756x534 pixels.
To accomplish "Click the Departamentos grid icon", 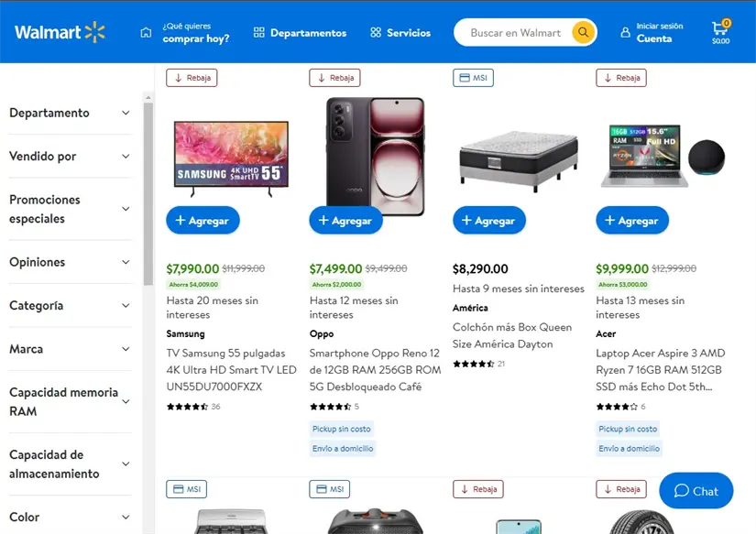I will point(259,33).
